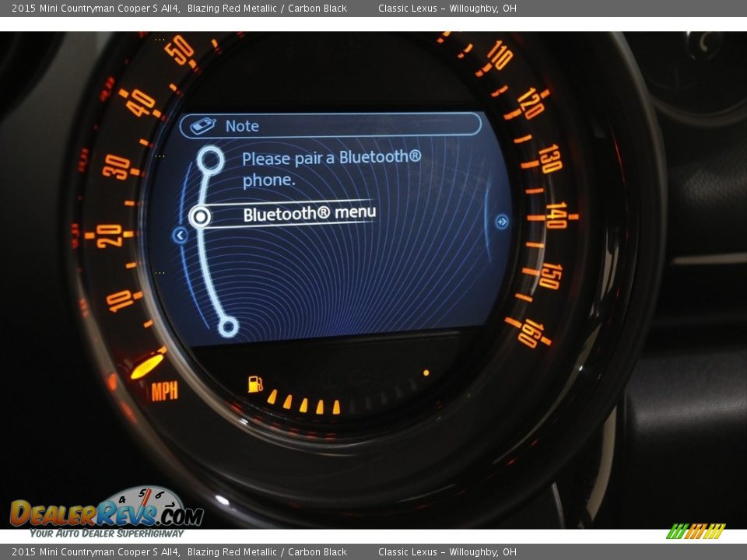Click the Note header title
Image resolution: width=747 pixels, height=560 pixels.
(x=242, y=126)
